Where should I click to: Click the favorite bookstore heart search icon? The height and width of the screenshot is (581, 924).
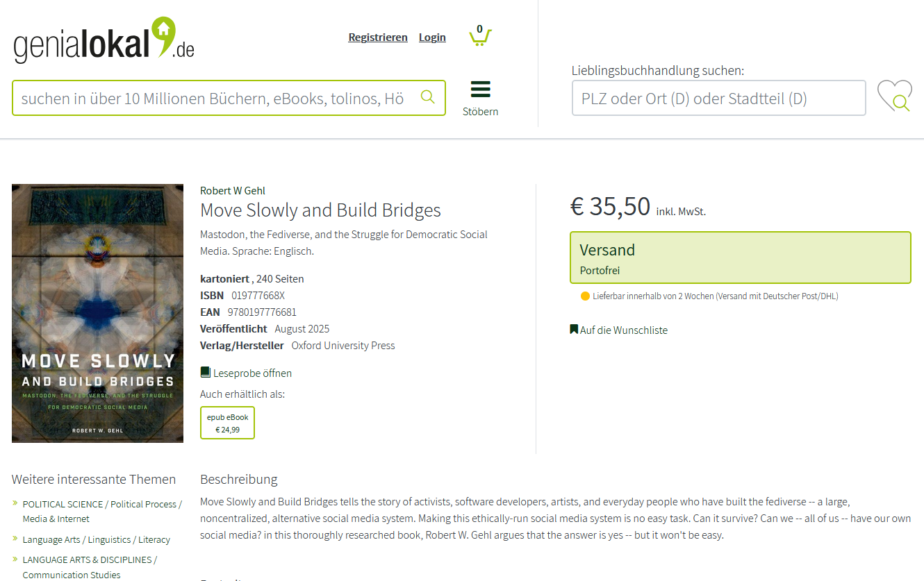click(x=894, y=96)
